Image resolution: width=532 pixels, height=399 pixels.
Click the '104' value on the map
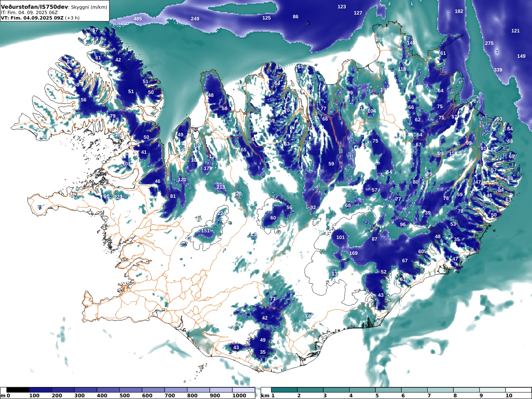[372, 111]
